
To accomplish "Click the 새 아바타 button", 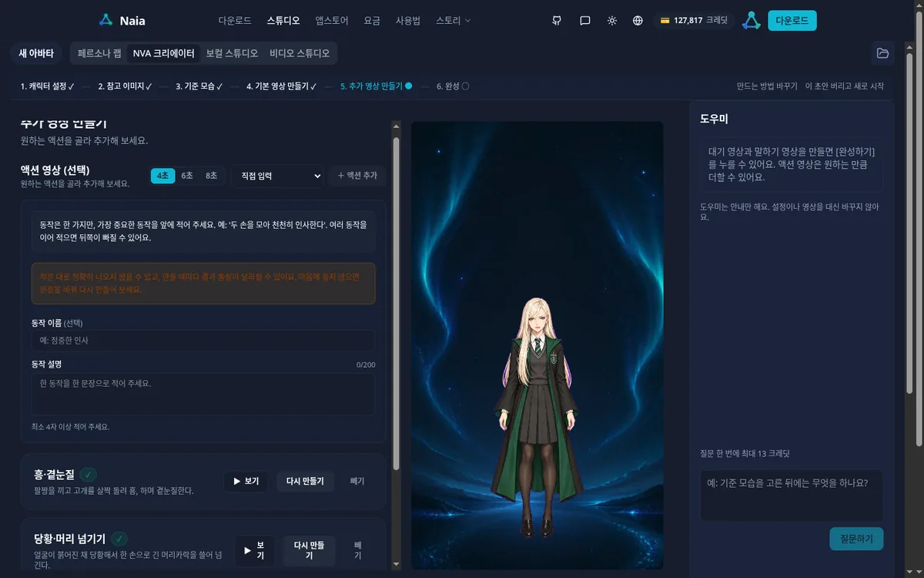I will (x=36, y=53).
